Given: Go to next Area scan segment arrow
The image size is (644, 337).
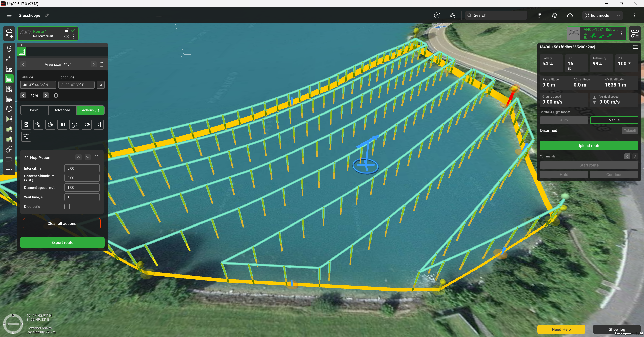Looking at the screenshot, I should [93, 64].
